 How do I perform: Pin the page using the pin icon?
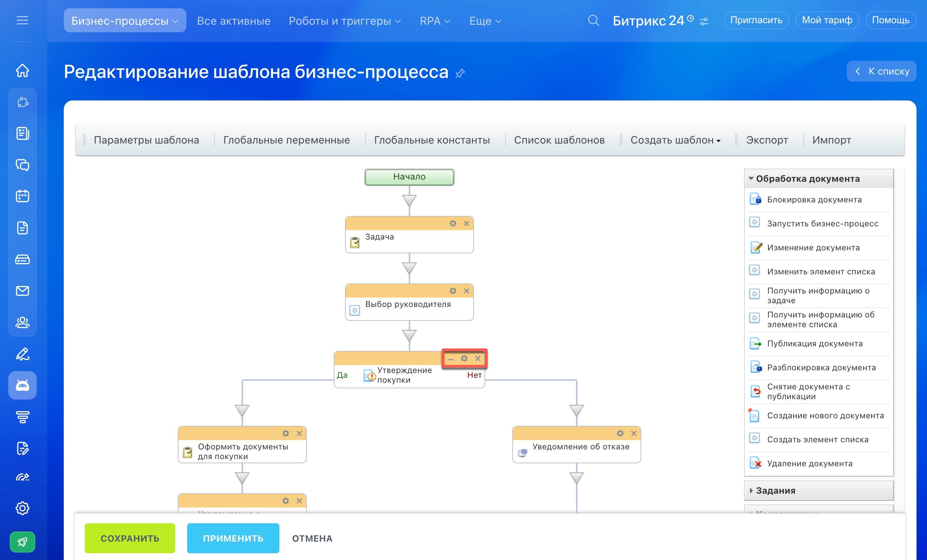tap(460, 73)
